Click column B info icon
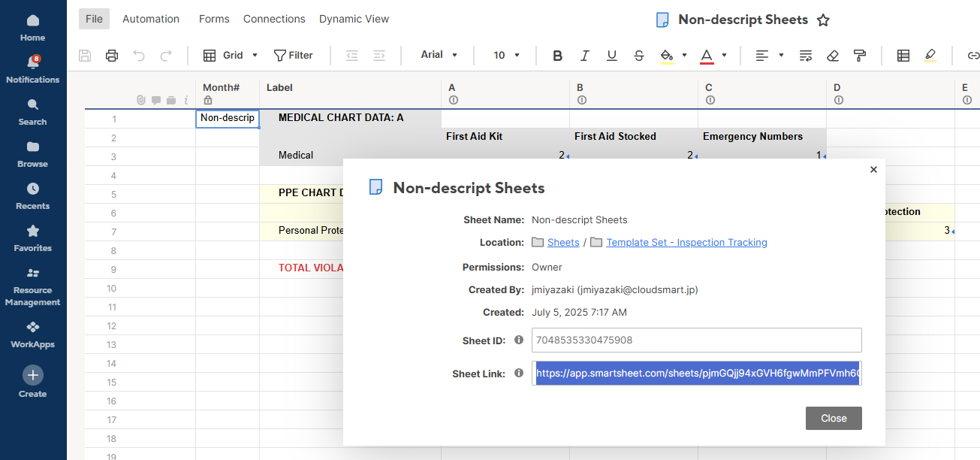 (581, 100)
